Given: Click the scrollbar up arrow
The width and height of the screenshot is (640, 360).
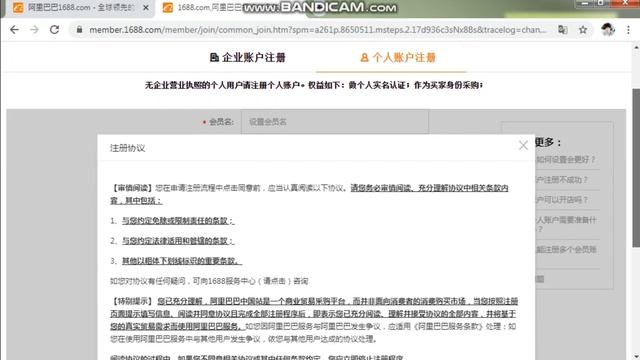Looking at the screenshot, I should point(636,47).
